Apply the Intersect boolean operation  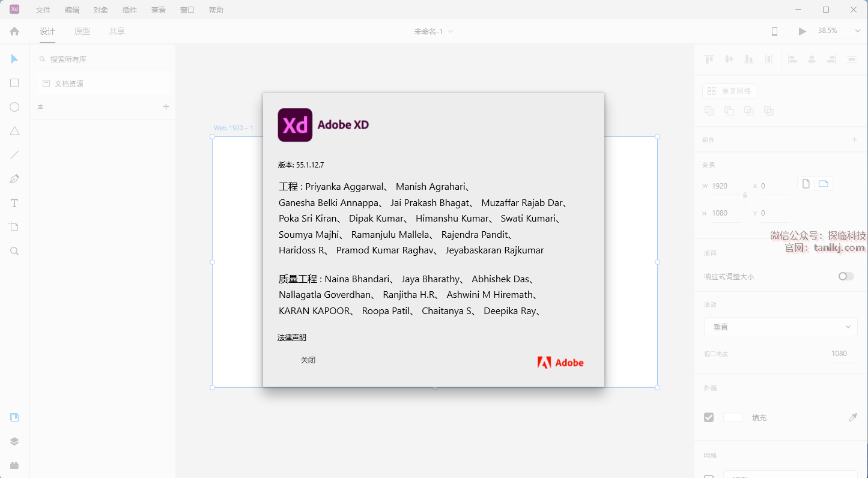[x=749, y=111]
